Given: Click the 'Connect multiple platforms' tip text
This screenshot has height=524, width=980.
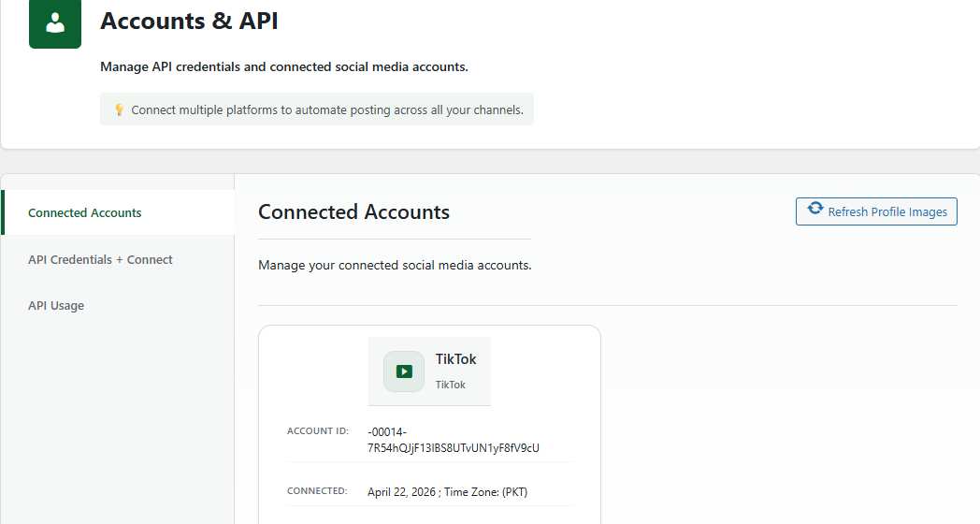Looking at the screenshot, I should [327, 110].
